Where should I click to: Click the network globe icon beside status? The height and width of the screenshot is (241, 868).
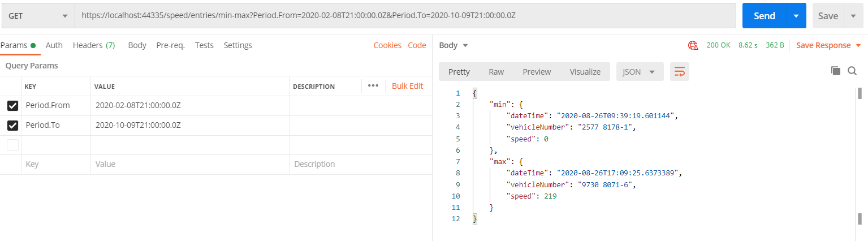tap(693, 45)
